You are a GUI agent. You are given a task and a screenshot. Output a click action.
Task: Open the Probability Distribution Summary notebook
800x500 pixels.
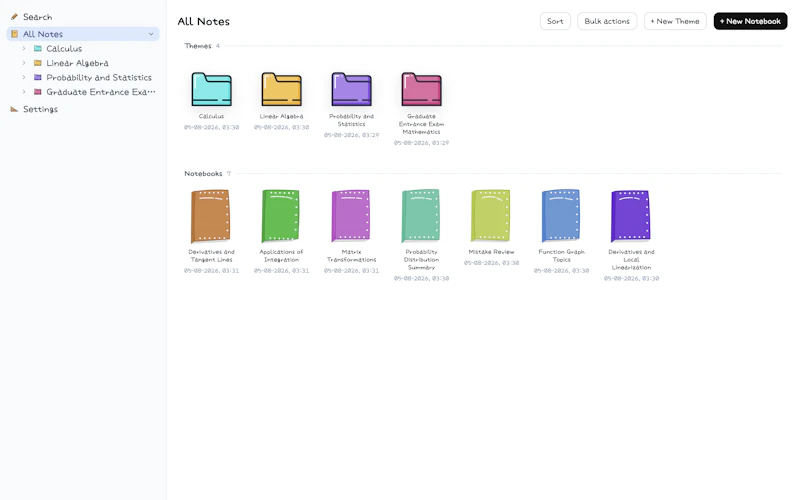pos(420,216)
